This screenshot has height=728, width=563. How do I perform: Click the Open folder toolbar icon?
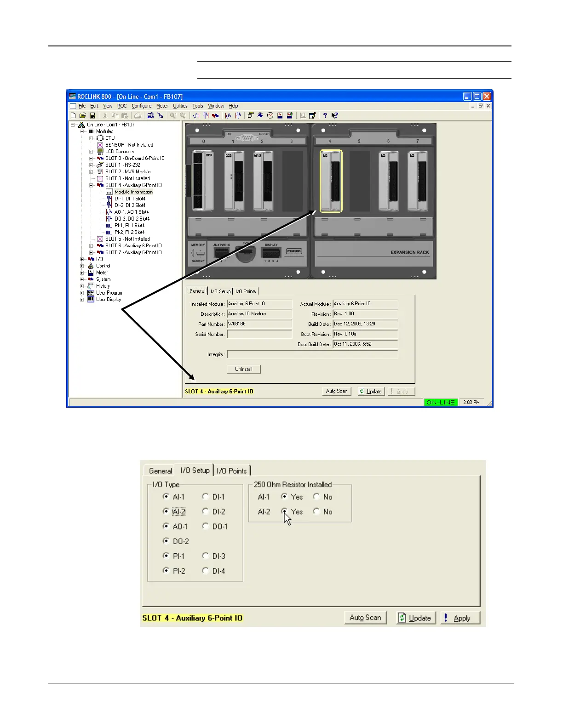tap(82, 115)
